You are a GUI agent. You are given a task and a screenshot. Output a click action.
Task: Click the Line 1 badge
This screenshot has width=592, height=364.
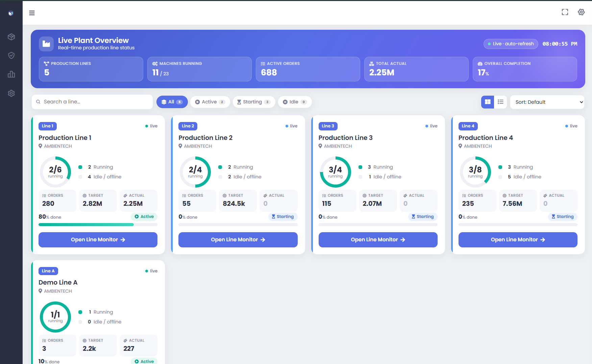pyautogui.click(x=48, y=126)
